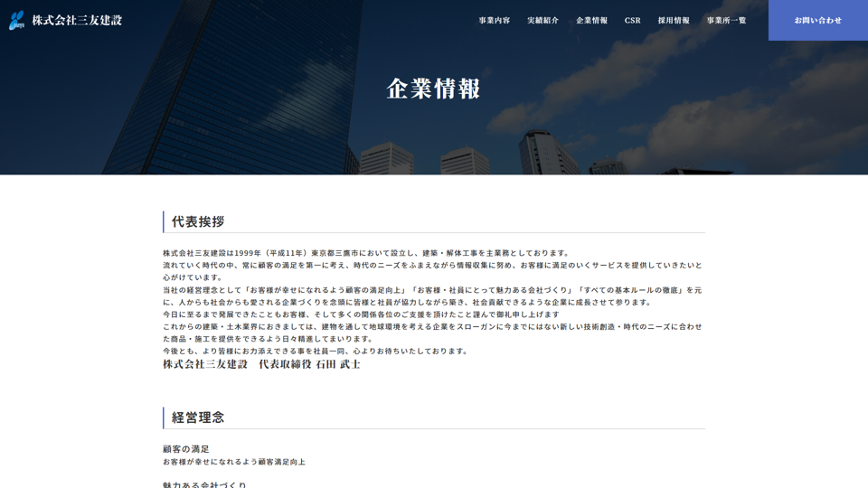Go to the 実績紹介 page

[542, 20]
